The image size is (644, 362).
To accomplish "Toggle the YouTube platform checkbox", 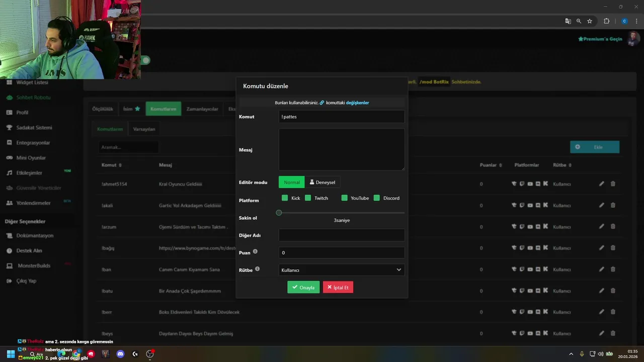I will point(345,198).
